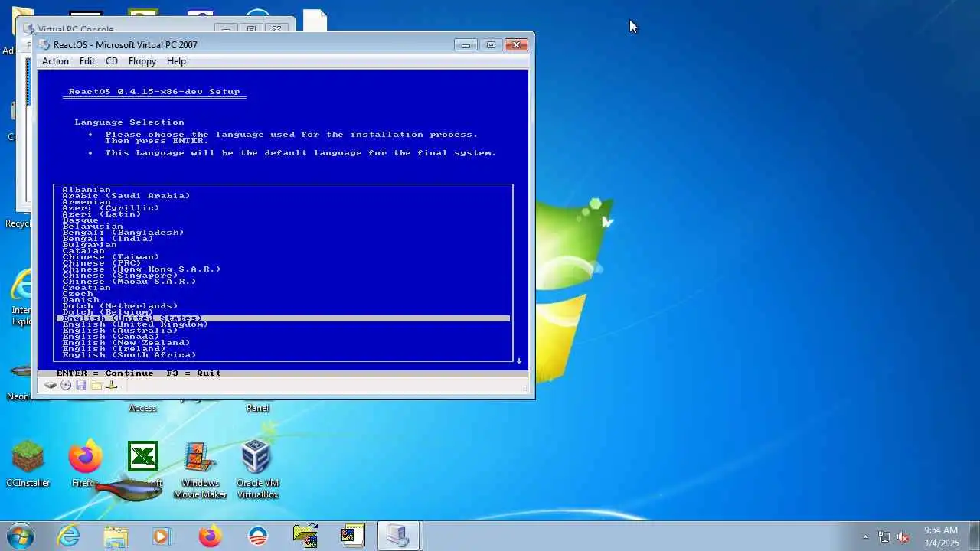This screenshot has height=551, width=980.
Task: Open Windows Media Player from the taskbar
Action: coord(162,536)
